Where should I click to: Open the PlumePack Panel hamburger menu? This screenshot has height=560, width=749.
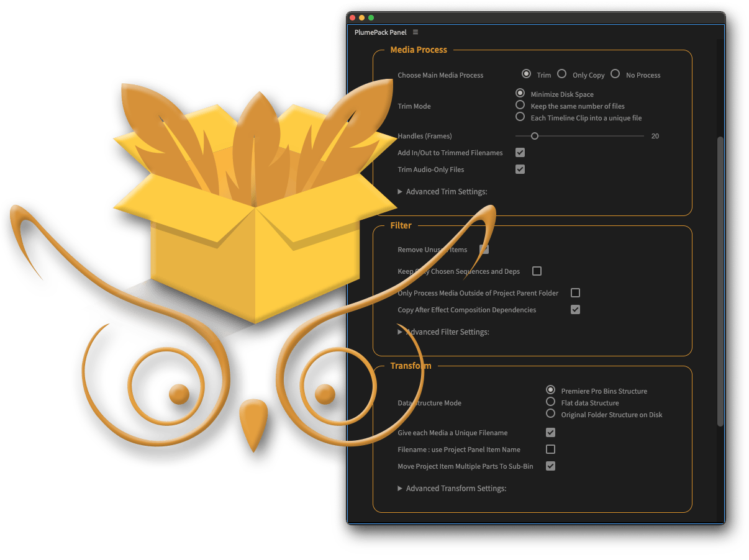click(x=415, y=32)
